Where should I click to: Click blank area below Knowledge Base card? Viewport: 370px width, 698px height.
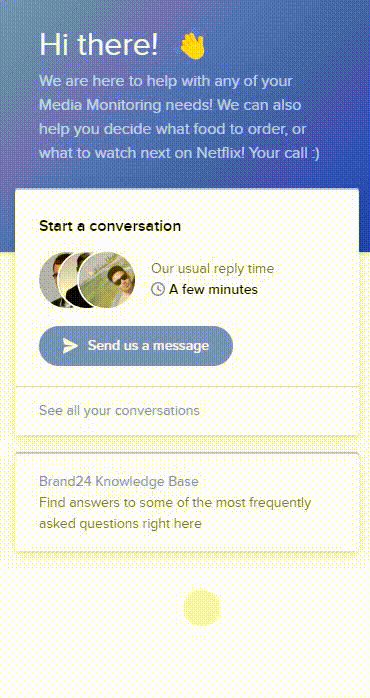pyautogui.click(x=89, y=623)
